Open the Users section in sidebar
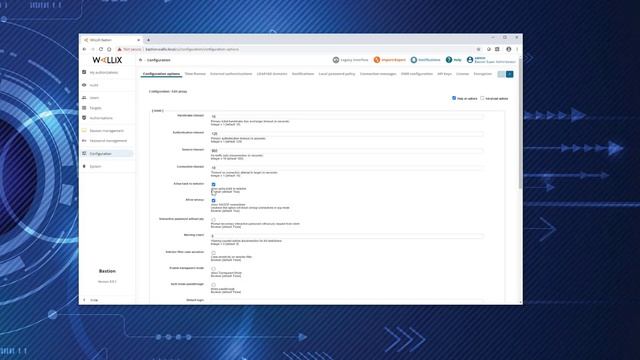Viewport: 640px width, 360px height. (x=94, y=98)
